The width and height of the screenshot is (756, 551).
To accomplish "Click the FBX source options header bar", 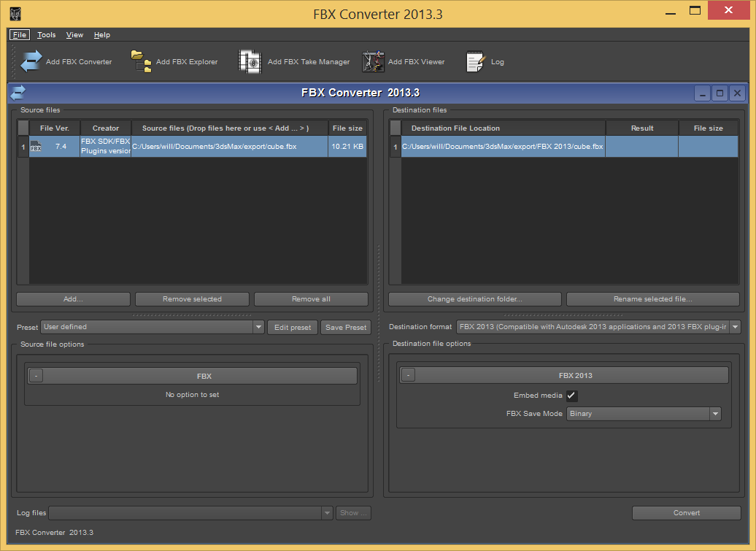I will (193, 376).
